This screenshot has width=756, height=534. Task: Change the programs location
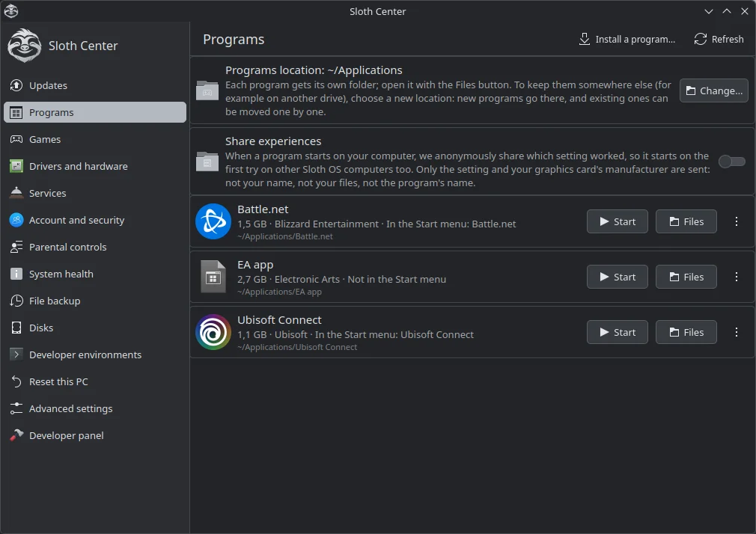tap(714, 90)
